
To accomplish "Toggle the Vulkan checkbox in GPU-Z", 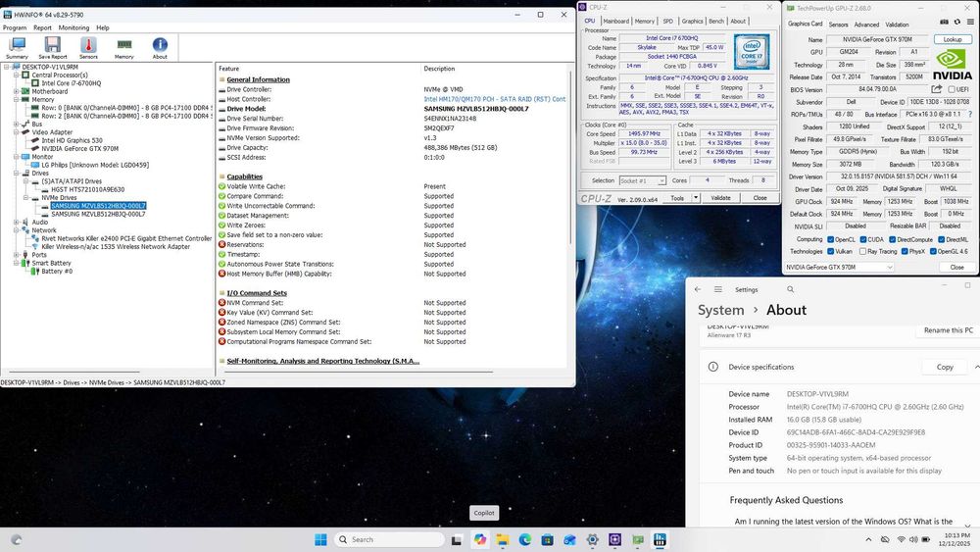I will (x=831, y=251).
